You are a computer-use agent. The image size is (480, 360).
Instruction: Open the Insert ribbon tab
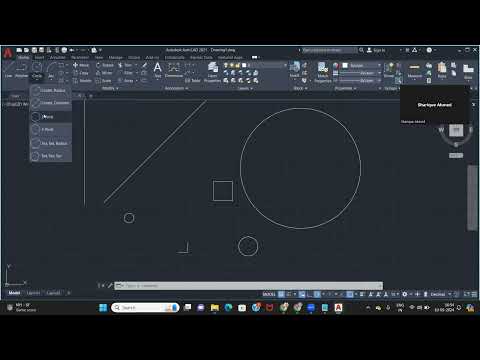pyautogui.click(x=39, y=57)
